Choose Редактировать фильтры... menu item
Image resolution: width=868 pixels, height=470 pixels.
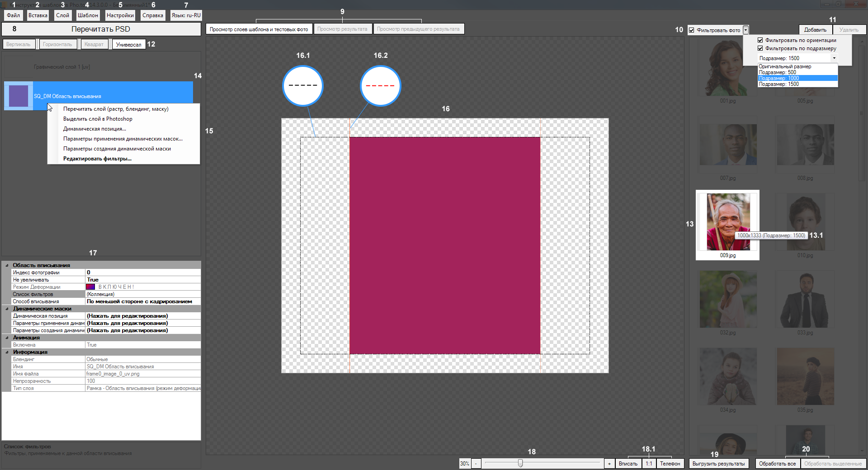(x=123, y=159)
